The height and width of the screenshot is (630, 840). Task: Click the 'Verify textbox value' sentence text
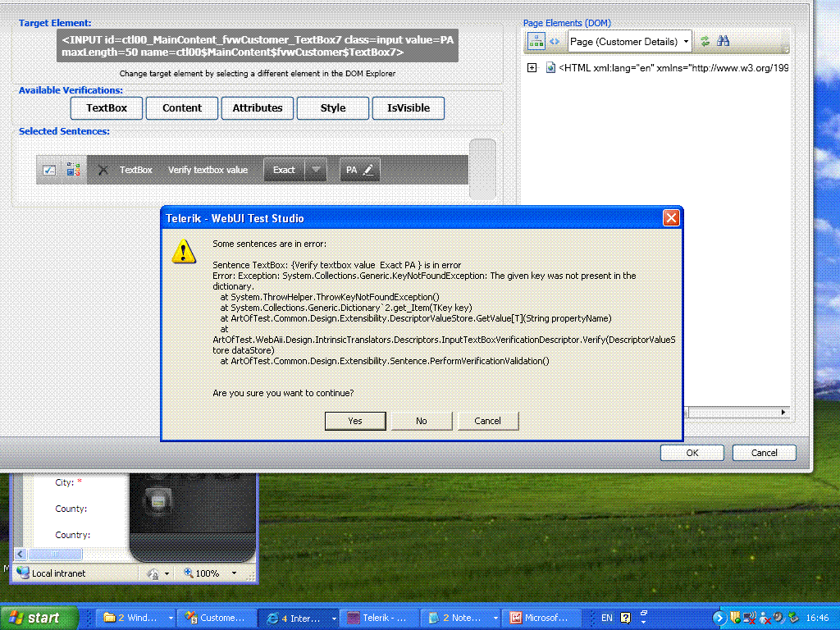tap(208, 170)
